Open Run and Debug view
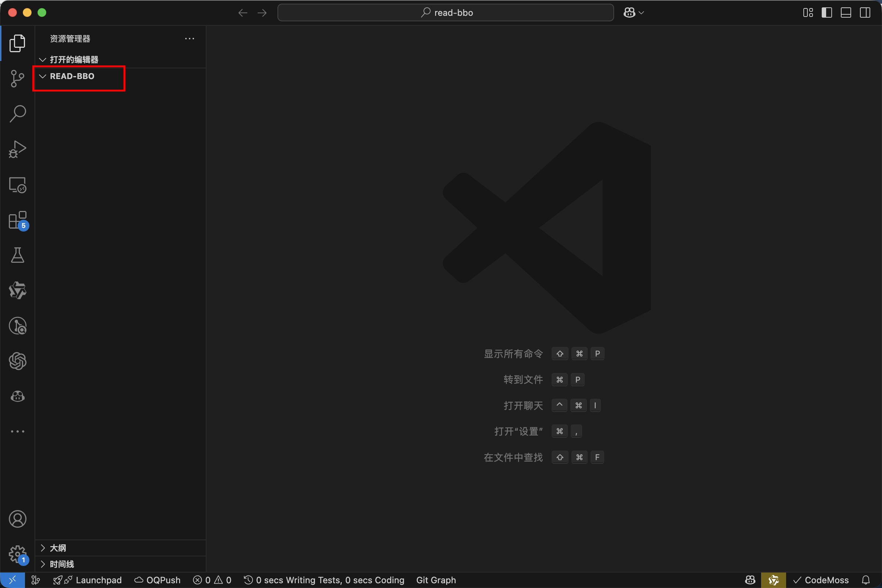Image resolution: width=882 pixels, height=588 pixels. coord(17,149)
